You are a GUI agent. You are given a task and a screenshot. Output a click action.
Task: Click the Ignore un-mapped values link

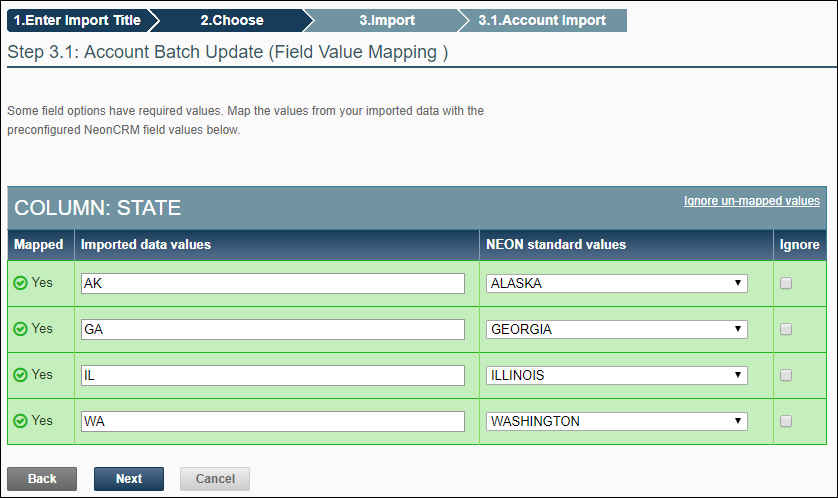click(751, 201)
